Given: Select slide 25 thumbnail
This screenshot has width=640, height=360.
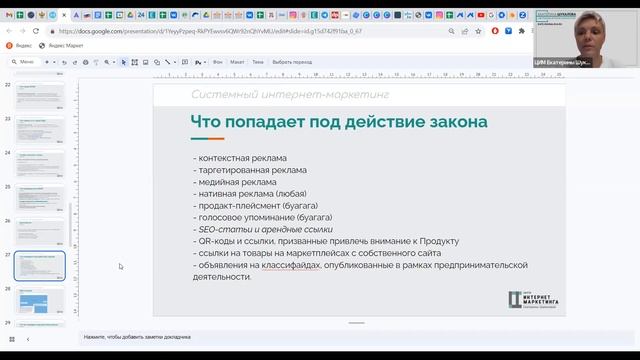Looking at the screenshot, I should click(40, 198).
